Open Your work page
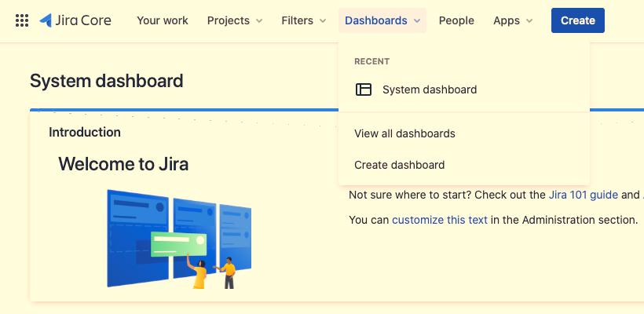This screenshot has width=644, height=314. 163,20
